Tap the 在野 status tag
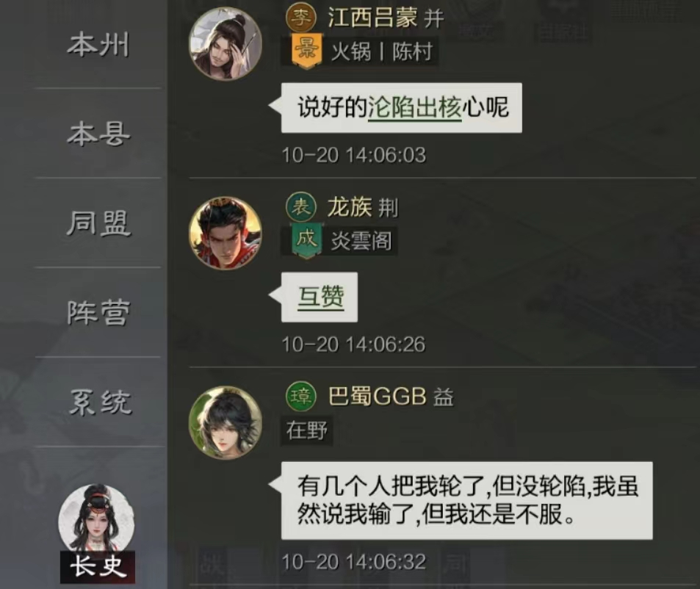The width and height of the screenshot is (700, 589). point(307,430)
